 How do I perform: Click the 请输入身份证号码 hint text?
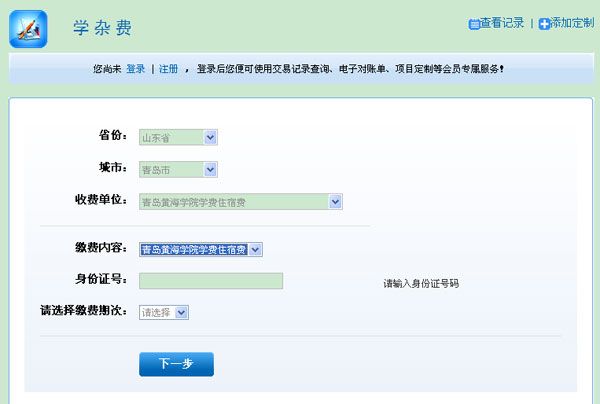[x=421, y=284]
